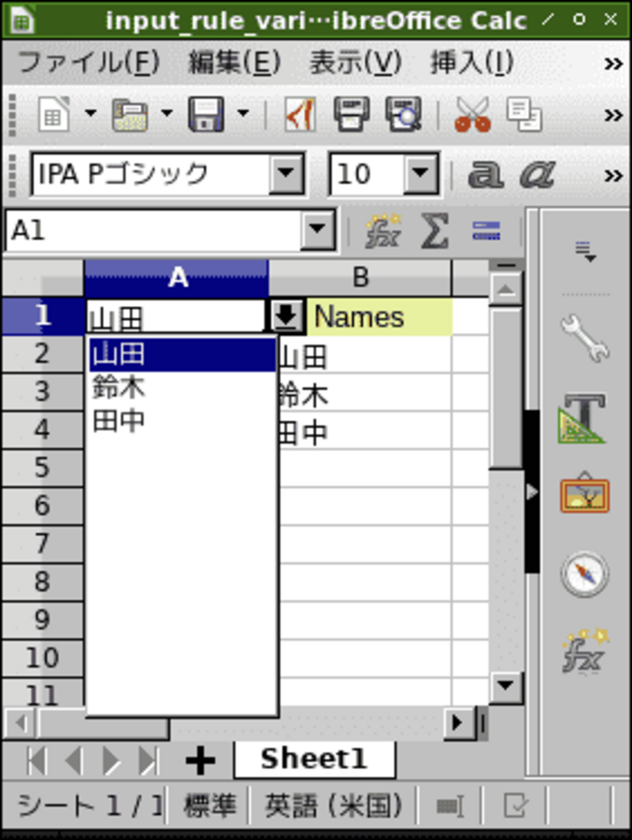Click vertical scrollbar up arrow

[506, 290]
